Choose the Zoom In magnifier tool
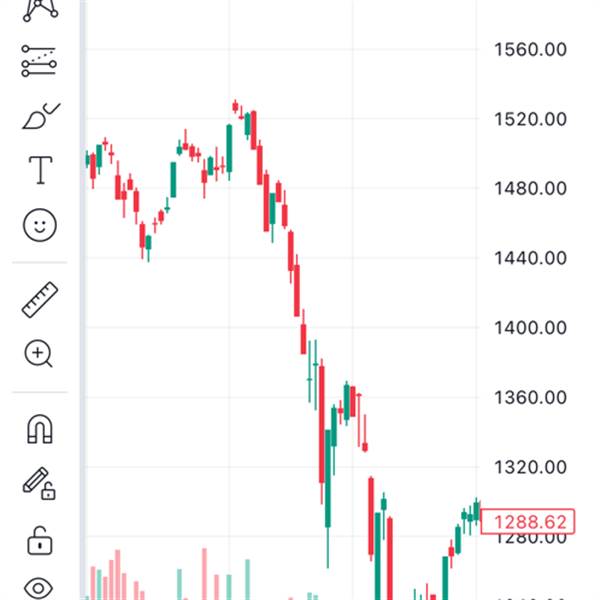This screenshot has width=600, height=600. 40,353
